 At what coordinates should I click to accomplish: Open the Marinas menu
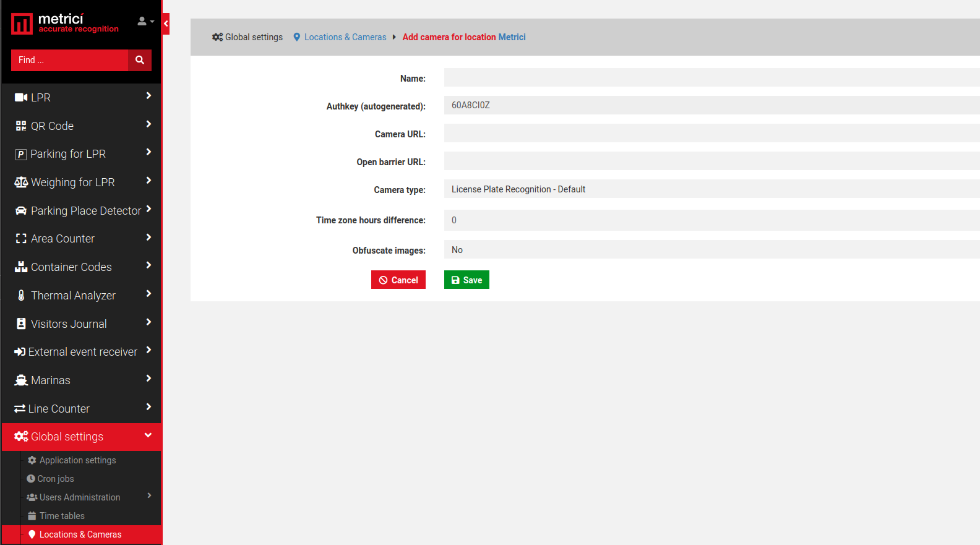click(x=81, y=380)
